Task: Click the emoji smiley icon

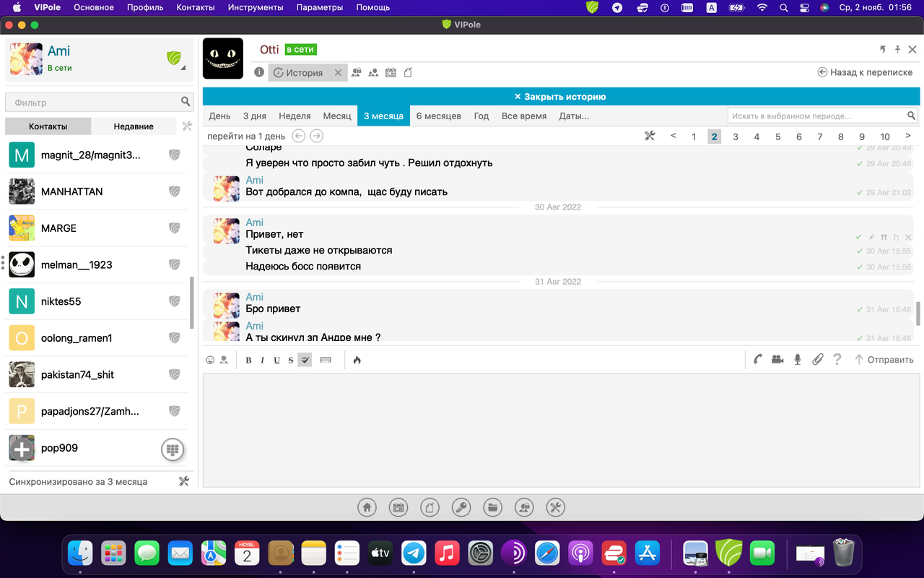Action: (210, 360)
